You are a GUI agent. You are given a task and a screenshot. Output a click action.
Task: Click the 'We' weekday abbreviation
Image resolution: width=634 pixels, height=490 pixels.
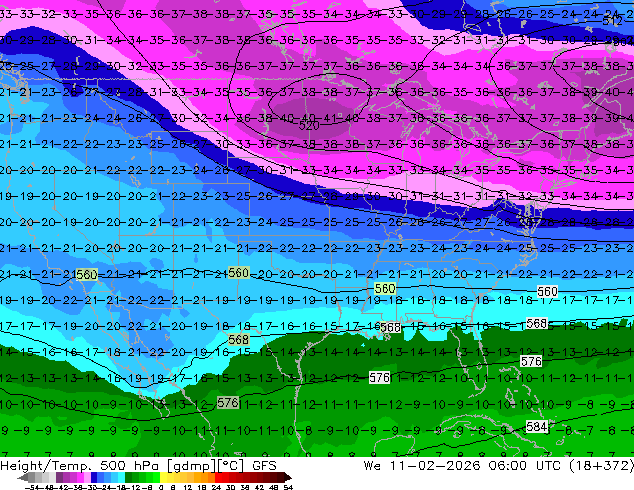point(372,466)
